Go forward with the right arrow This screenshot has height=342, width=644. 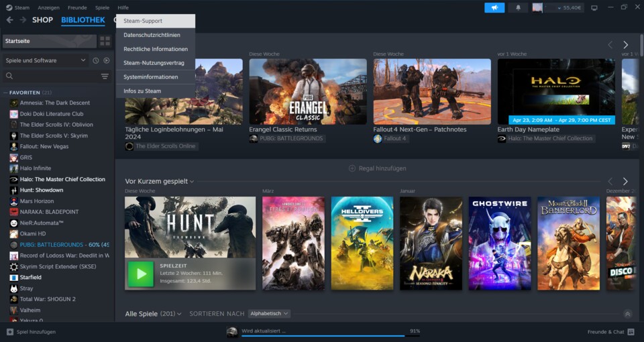(23, 20)
